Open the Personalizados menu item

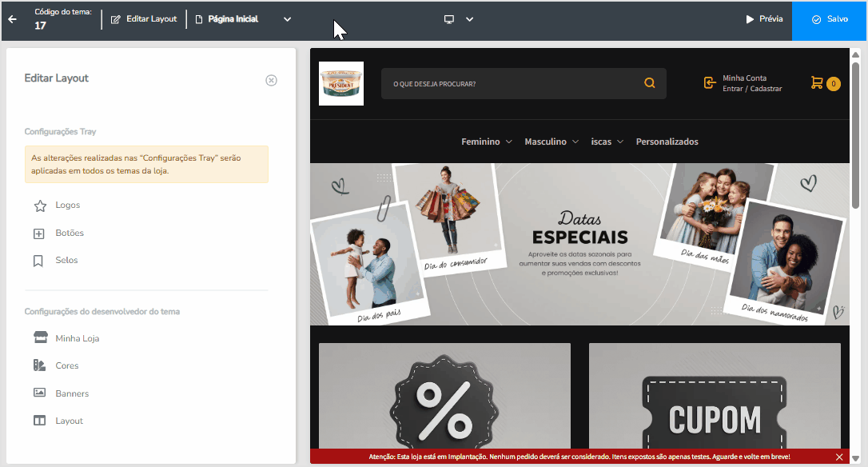pos(667,142)
